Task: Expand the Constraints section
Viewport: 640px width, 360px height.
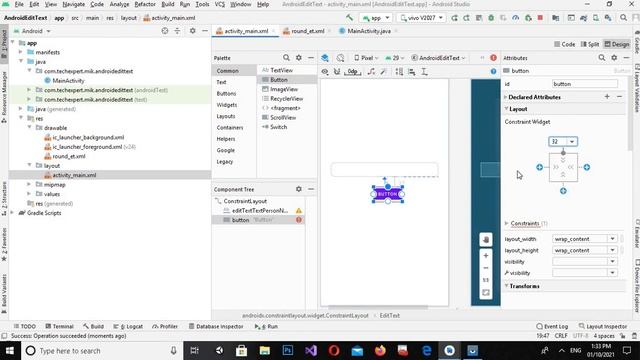Action: pyautogui.click(x=507, y=223)
